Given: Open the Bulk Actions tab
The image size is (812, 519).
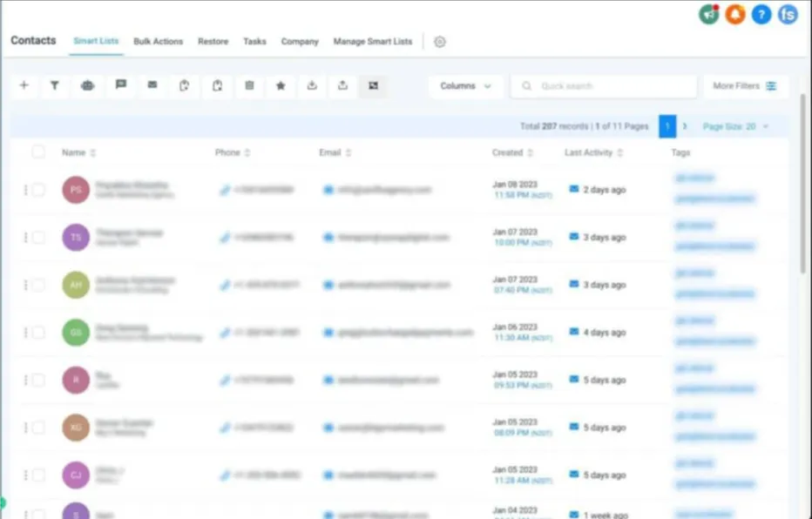Looking at the screenshot, I should [x=158, y=42].
